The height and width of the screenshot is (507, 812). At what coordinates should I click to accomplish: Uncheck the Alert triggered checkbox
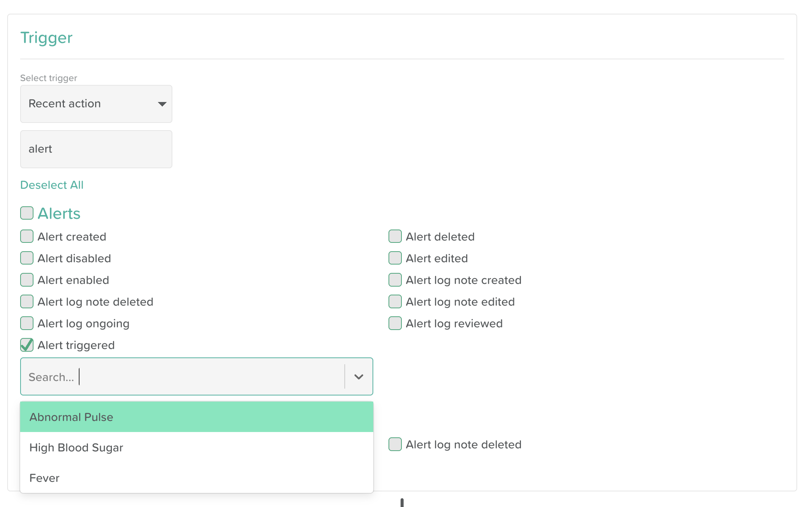27,345
